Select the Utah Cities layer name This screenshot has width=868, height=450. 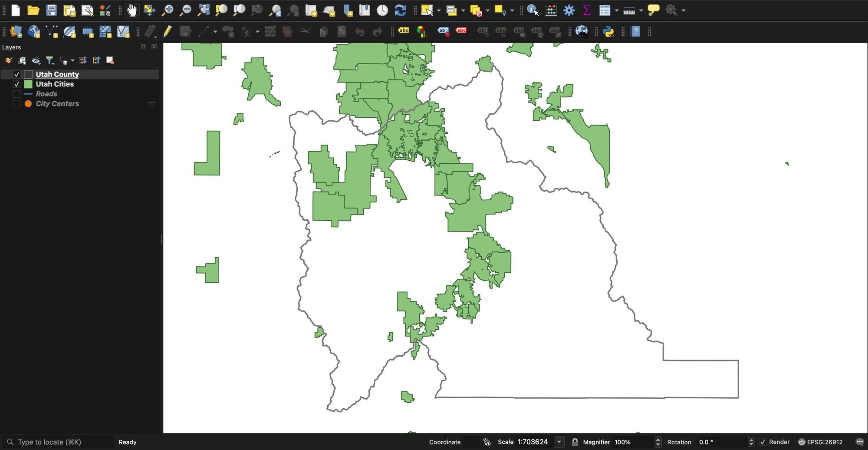[55, 84]
